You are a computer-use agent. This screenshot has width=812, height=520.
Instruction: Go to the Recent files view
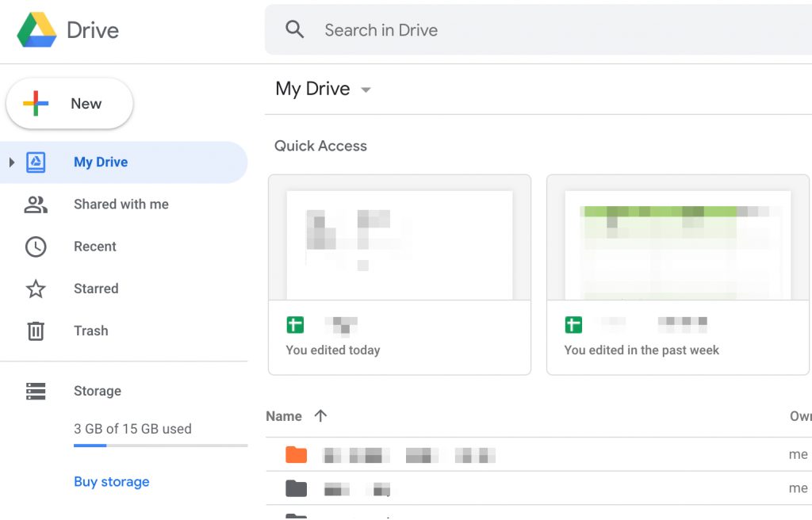point(95,247)
